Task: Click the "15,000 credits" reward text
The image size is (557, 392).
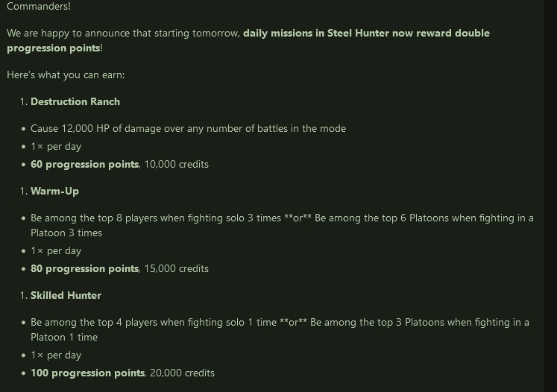Action: point(176,269)
